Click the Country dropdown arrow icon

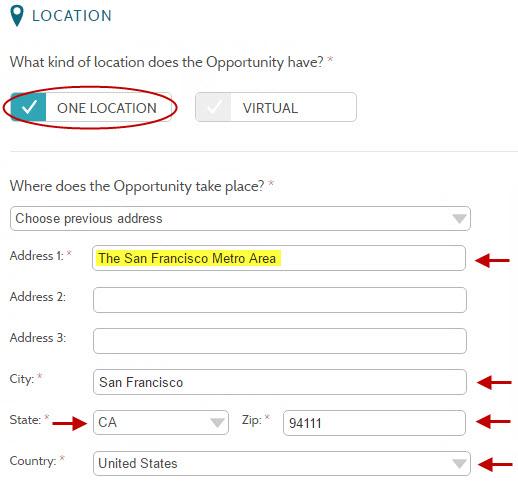coord(459,464)
